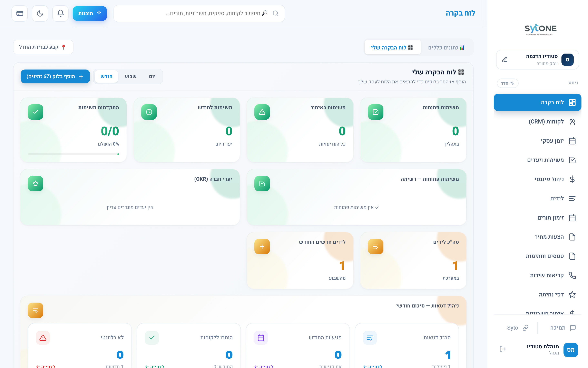Viewport: 588px width, 368px height.
Task: Click the משימות פתוחות — רשימה icon
Action: click(x=262, y=184)
